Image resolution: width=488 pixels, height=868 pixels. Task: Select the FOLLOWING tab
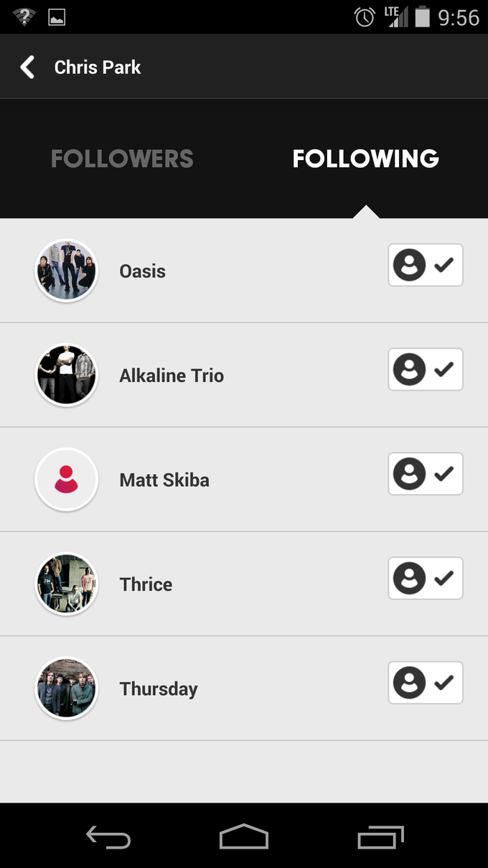[x=365, y=158]
